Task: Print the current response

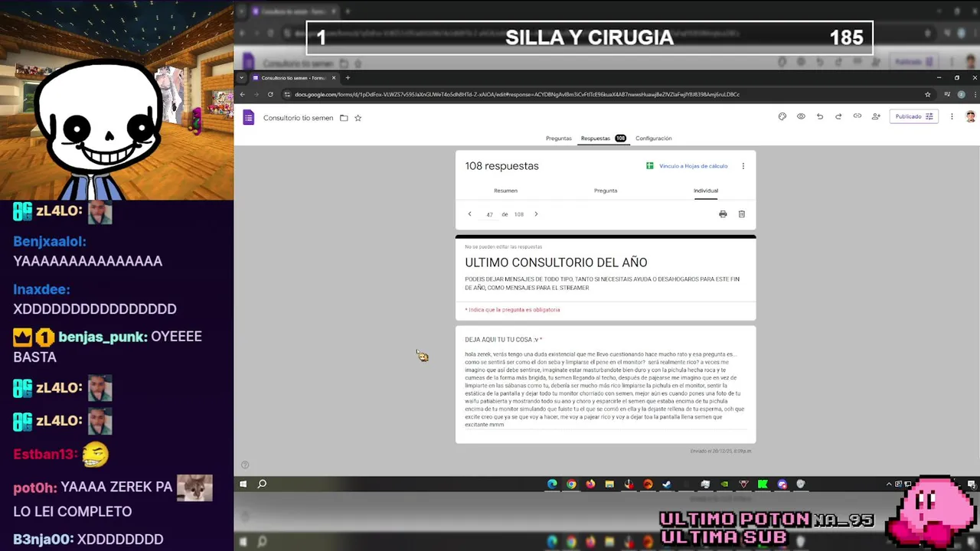Action: point(723,214)
